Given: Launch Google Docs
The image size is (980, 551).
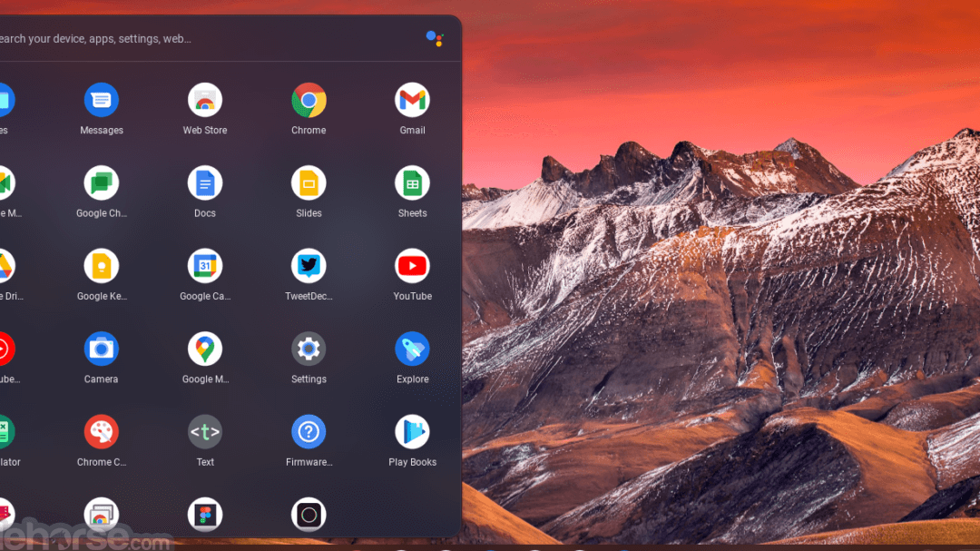Looking at the screenshot, I should click(x=205, y=183).
